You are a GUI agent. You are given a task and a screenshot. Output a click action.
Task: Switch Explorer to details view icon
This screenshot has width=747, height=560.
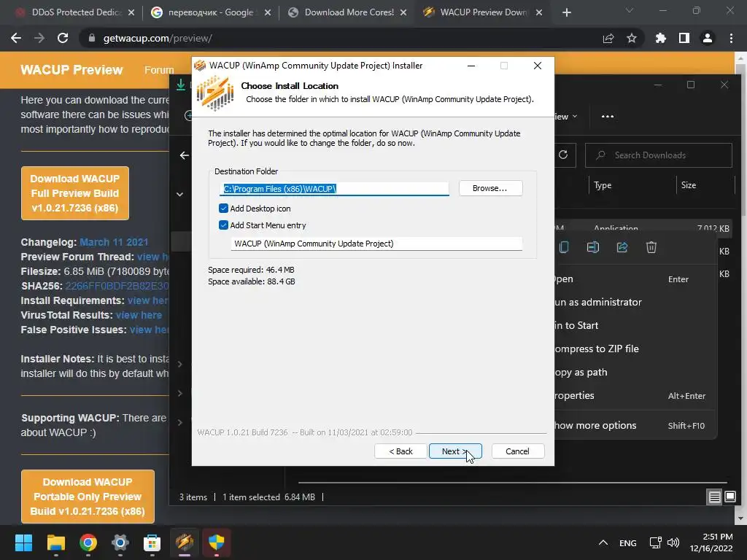715,497
